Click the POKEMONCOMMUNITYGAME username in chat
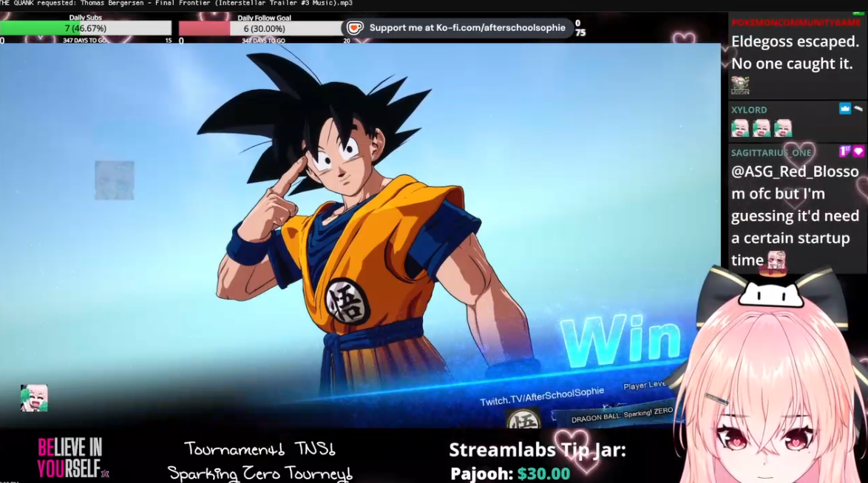 796,22
